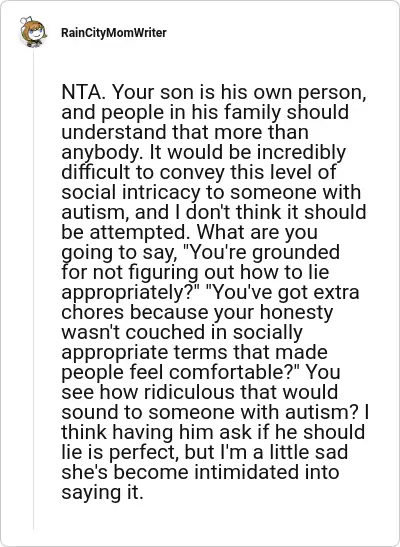Click the line 'appropriate terms that made'

[x=194, y=352]
